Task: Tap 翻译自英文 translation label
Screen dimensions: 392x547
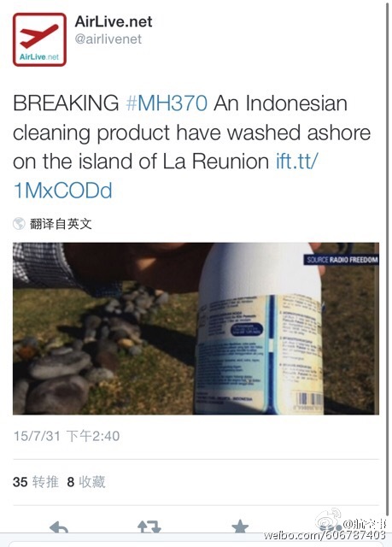Action: (61, 224)
